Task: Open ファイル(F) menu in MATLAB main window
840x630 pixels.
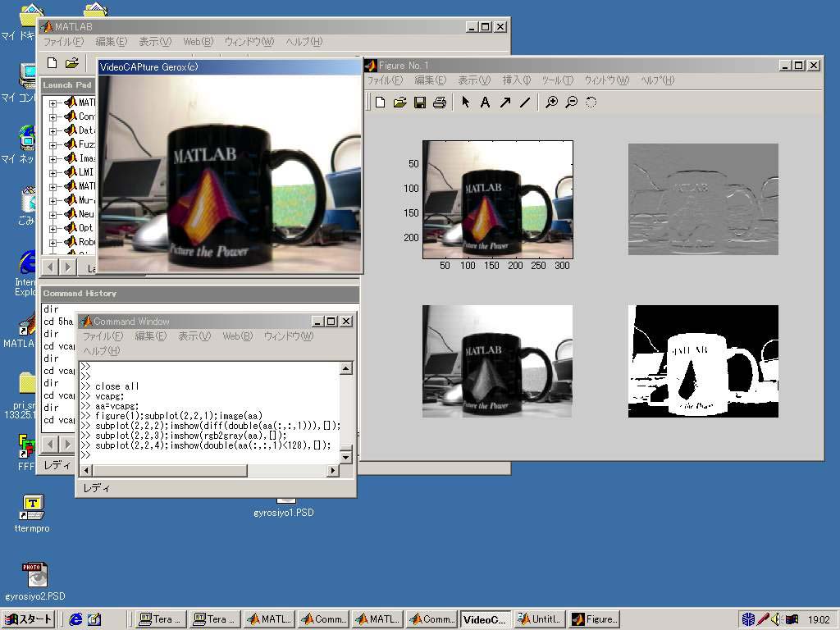Action: (x=63, y=42)
